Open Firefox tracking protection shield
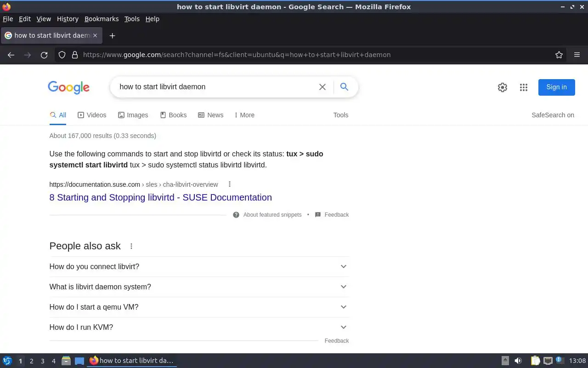 pos(62,55)
